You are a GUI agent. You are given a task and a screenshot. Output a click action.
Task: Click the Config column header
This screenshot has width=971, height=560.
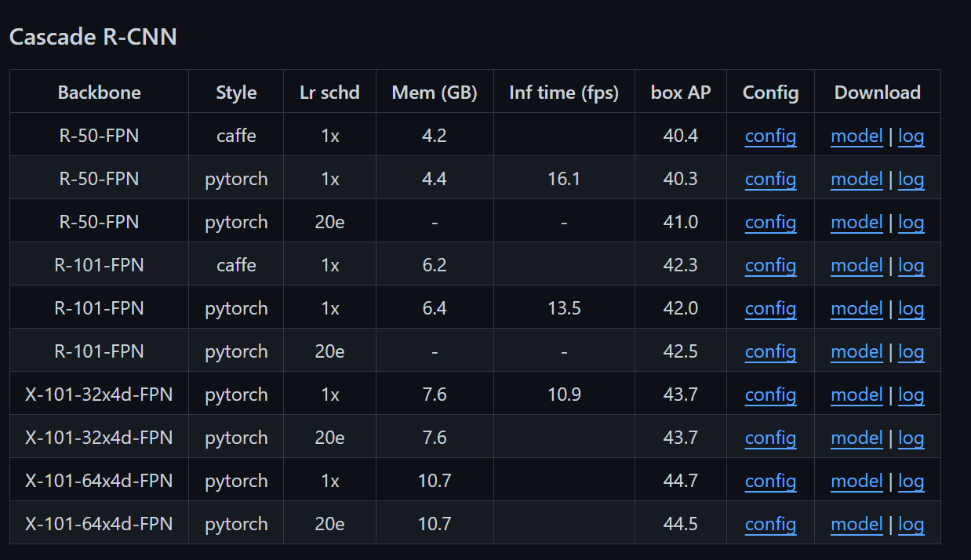coord(770,93)
